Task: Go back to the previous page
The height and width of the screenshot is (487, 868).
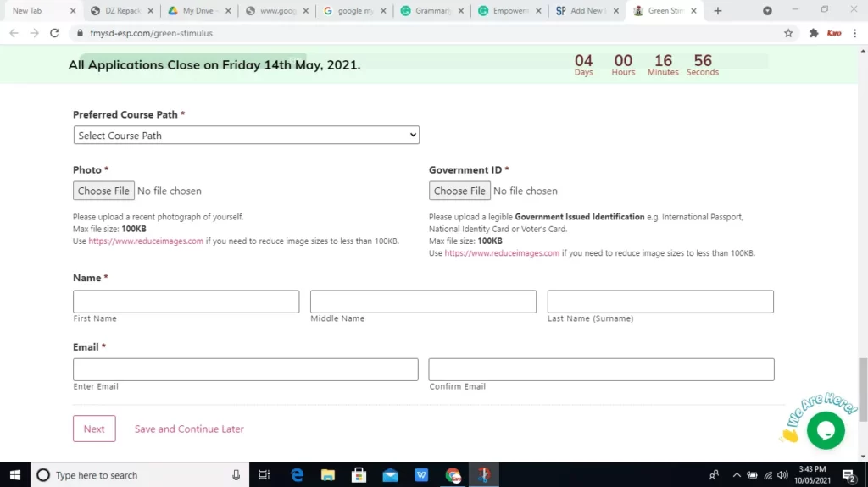Action: (x=14, y=33)
